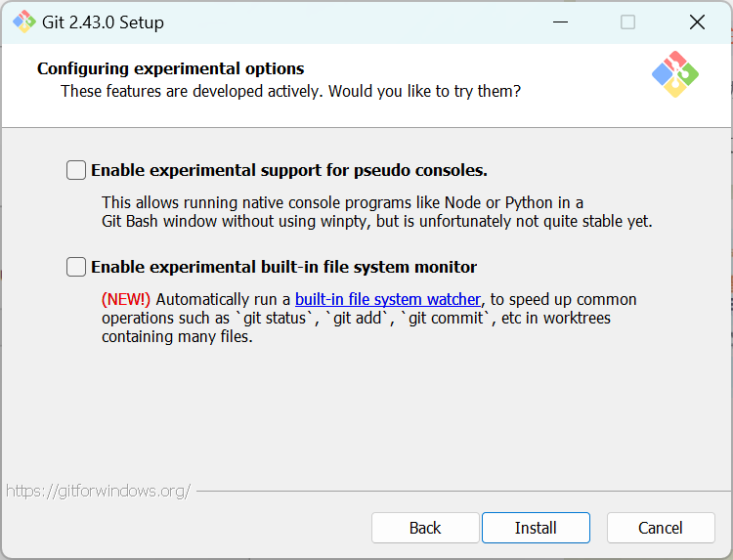Click the 'These features are developed actively' subtitle

(290, 91)
